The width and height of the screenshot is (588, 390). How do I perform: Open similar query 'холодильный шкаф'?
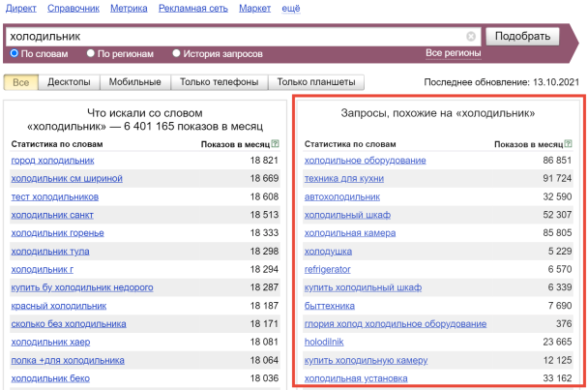click(347, 215)
